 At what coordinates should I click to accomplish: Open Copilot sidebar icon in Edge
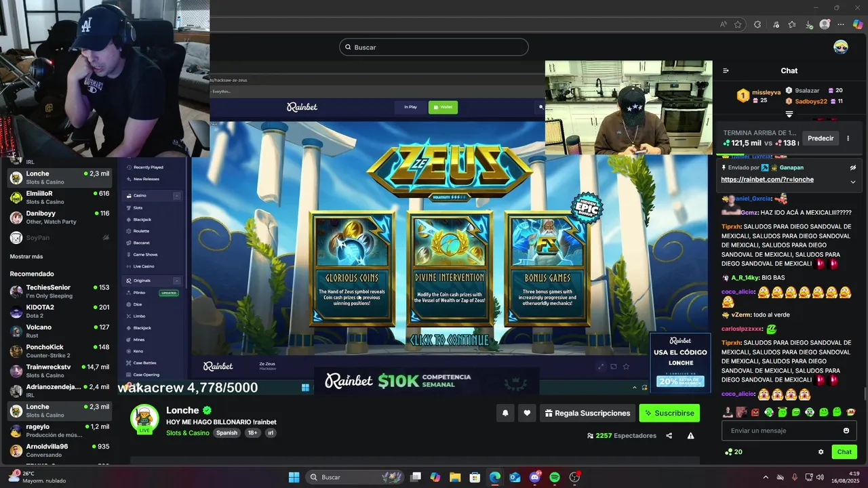(x=859, y=24)
